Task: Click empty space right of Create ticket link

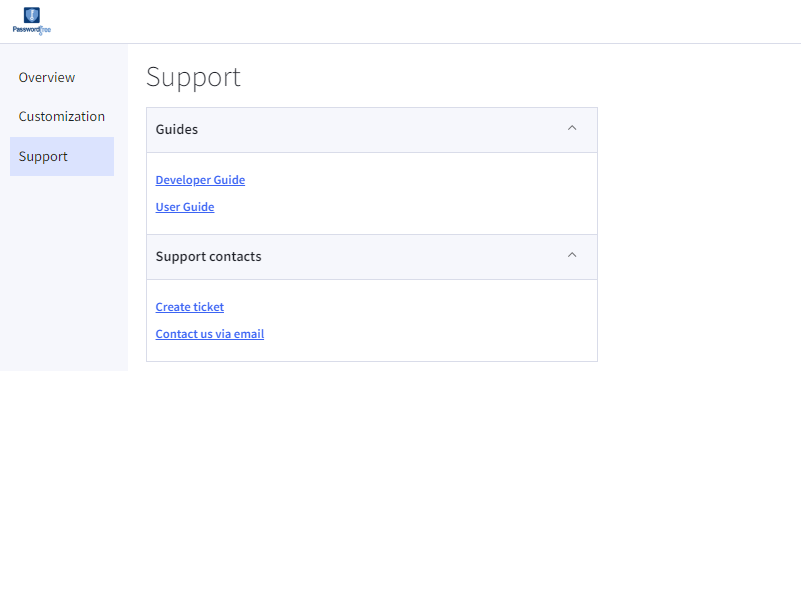Action: point(400,307)
